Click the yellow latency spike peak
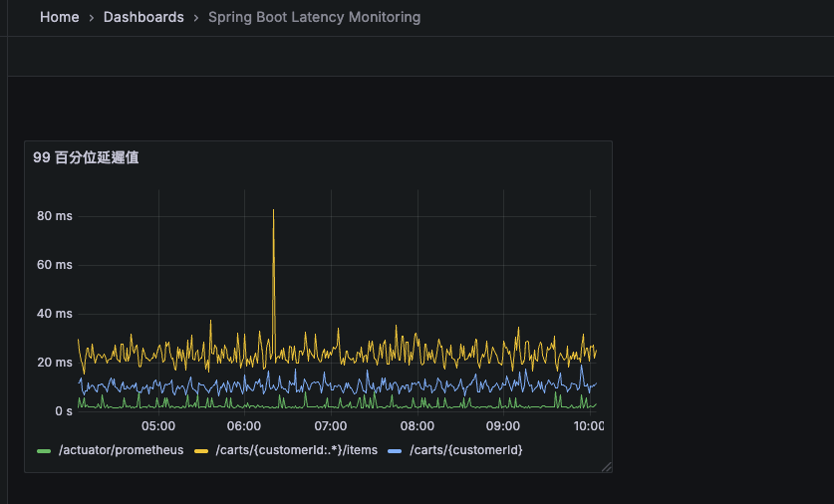Image resolution: width=834 pixels, height=504 pixels. (273, 210)
